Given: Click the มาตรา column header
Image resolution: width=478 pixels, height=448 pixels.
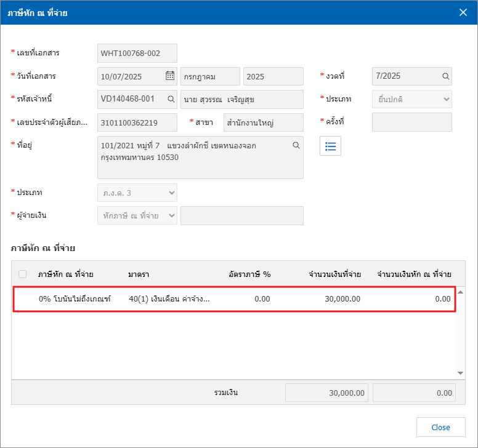Looking at the screenshot, I should point(139,274).
